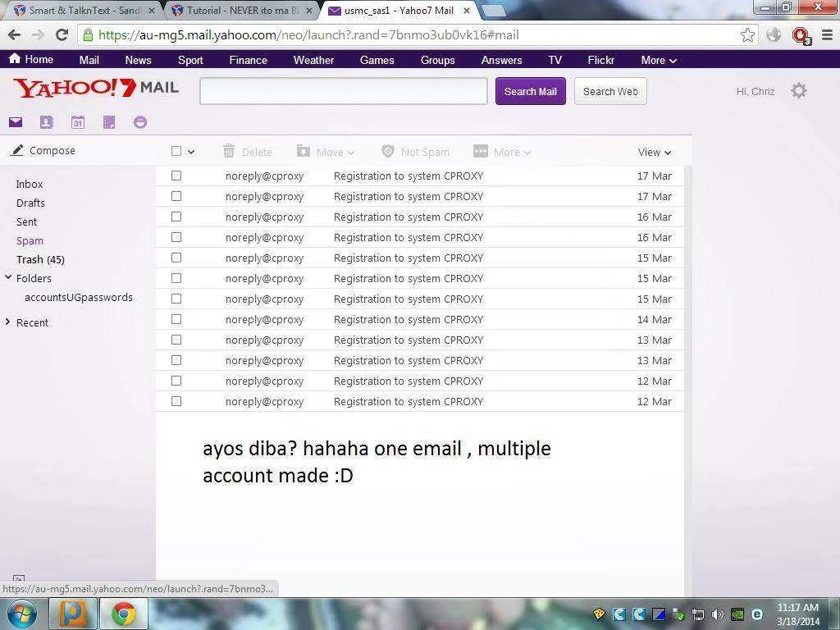This screenshot has height=630, width=840.
Task: Check the last 12 Mar email checkbox
Action: point(176,400)
